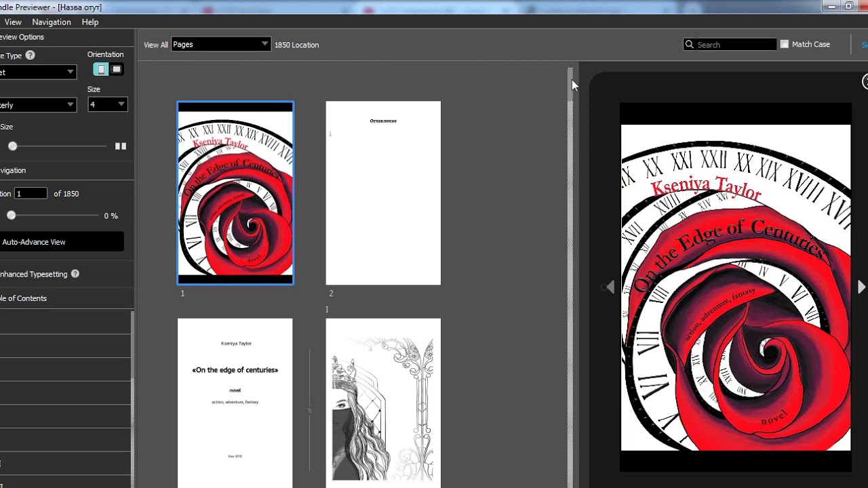This screenshot has width=868, height=488.
Task: Open the device type dropdown
Action: (37, 72)
